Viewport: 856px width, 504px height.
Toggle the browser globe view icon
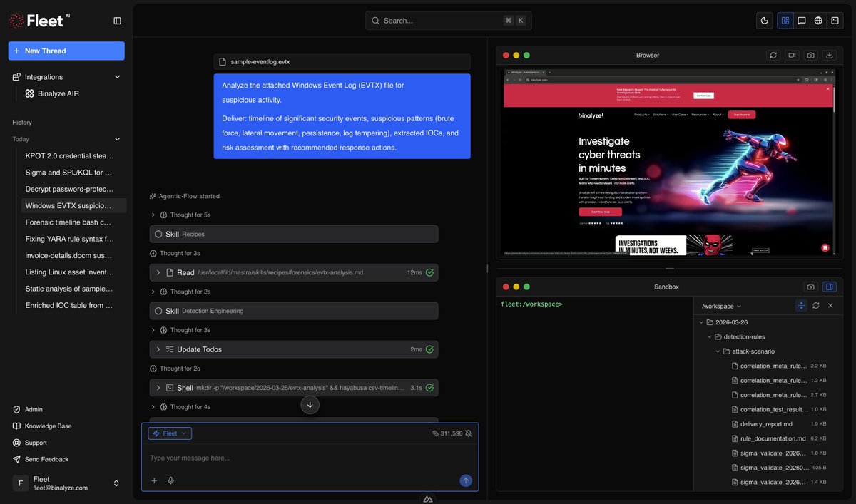click(818, 21)
